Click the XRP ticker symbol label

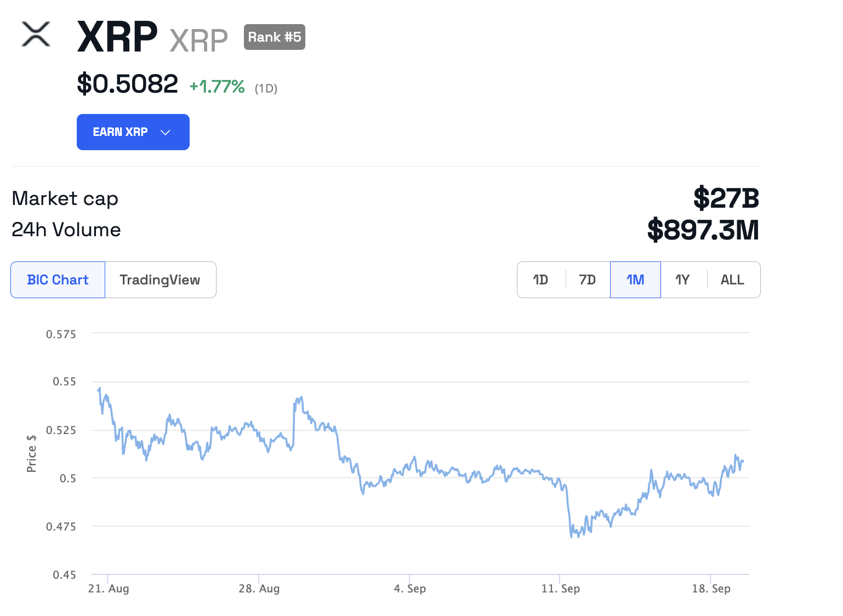coord(198,38)
